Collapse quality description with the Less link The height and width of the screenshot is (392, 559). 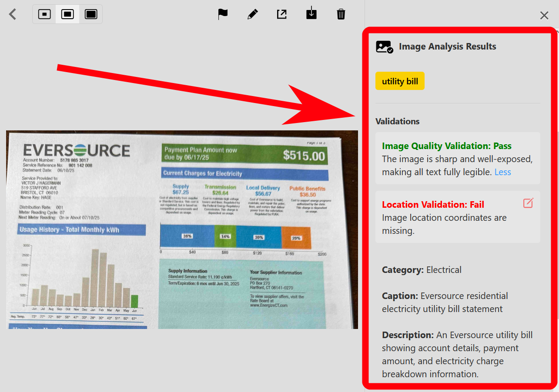tap(503, 172)
